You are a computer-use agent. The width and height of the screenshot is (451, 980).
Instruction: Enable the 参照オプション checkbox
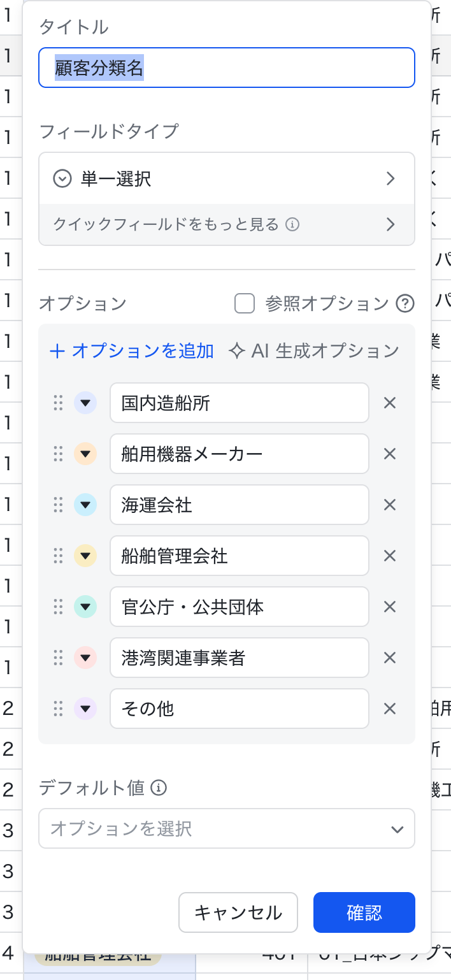tap(245, 304)
